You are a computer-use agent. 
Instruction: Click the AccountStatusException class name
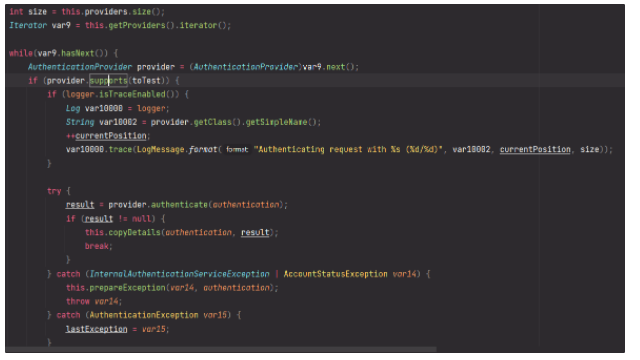pyautogui.click(x=336, y=274)
